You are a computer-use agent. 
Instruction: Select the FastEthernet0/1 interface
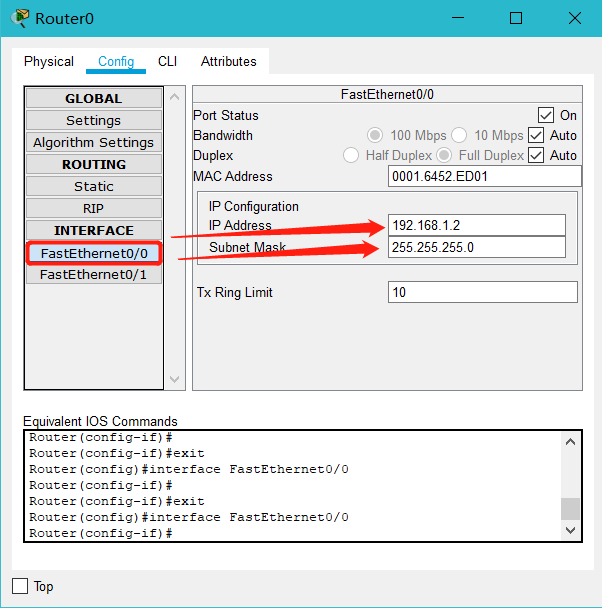click(x=94, y=275)
